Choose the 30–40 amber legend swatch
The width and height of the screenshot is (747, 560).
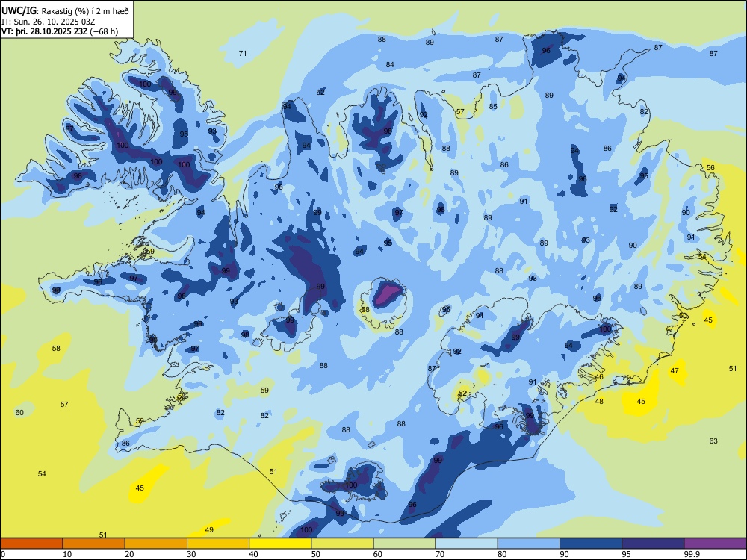click(x=218, y=544)
